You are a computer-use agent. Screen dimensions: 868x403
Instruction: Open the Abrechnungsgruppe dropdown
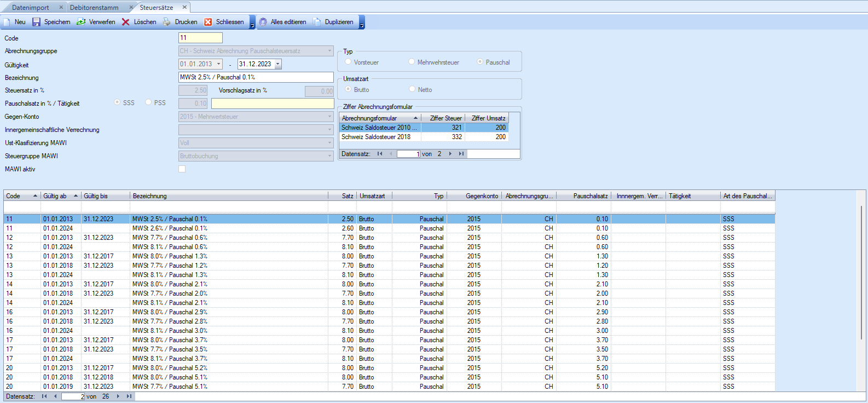point(329,51)
